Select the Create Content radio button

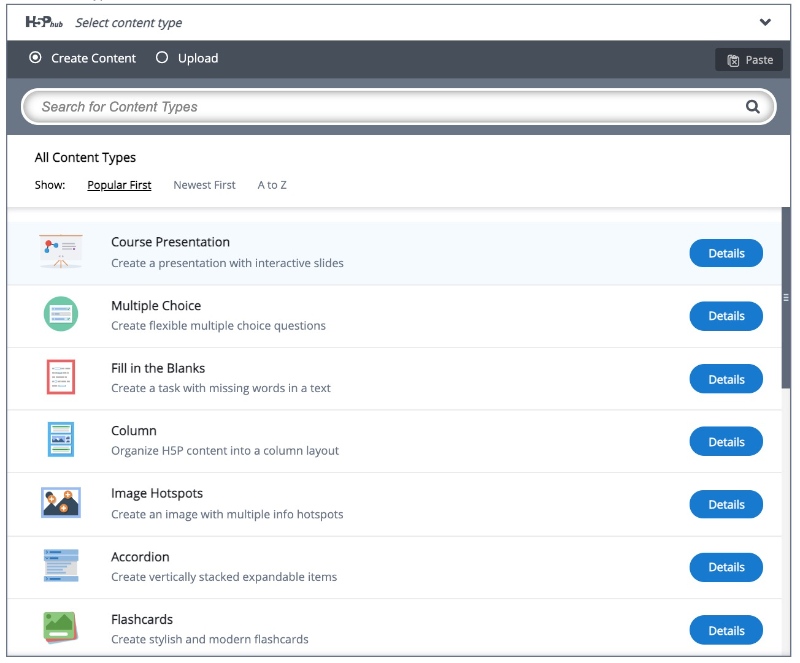pos(34,59)
